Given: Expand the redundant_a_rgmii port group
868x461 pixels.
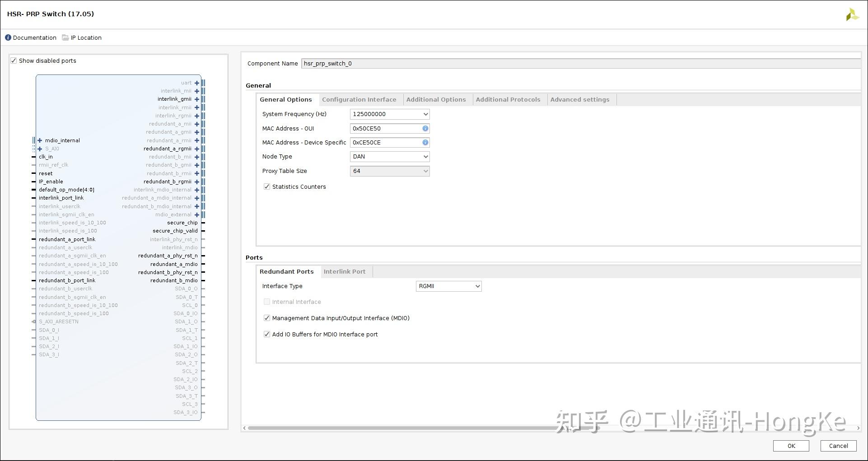Looking at the screenshot, I should pos(196,149).
